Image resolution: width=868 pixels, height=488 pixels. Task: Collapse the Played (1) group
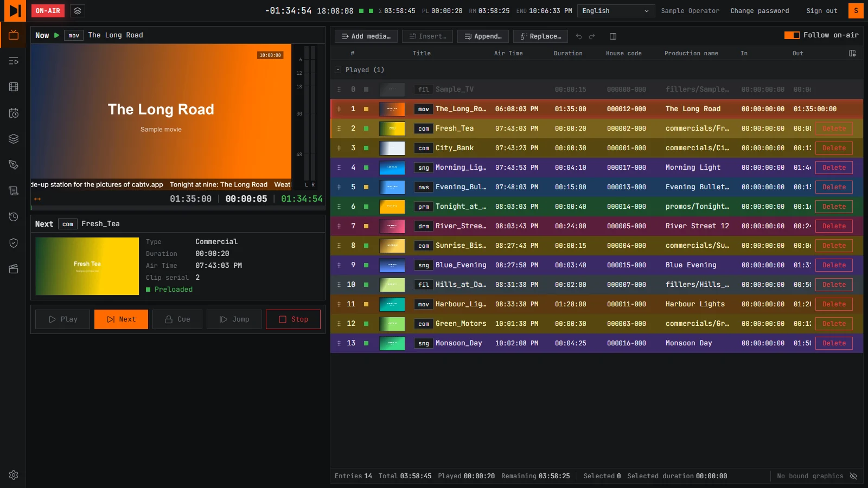(338, 70)
